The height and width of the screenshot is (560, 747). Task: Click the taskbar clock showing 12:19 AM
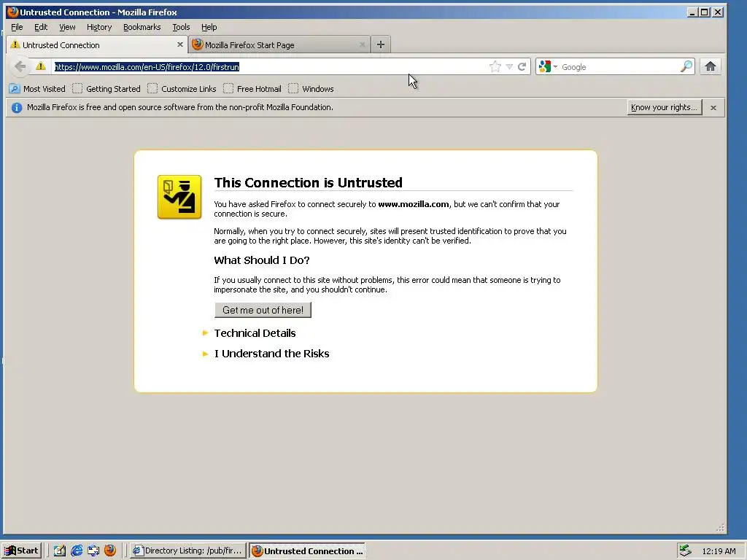[x=719, y=551]
